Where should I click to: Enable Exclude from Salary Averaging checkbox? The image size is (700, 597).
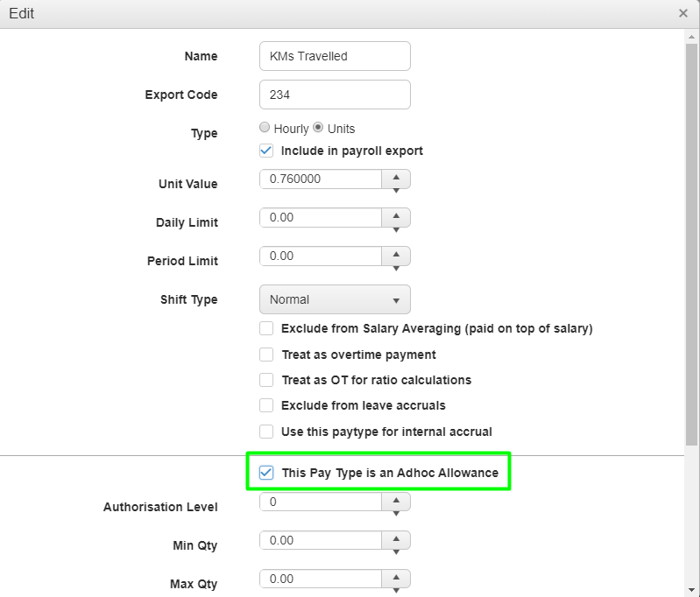click(x=266, y=329)
